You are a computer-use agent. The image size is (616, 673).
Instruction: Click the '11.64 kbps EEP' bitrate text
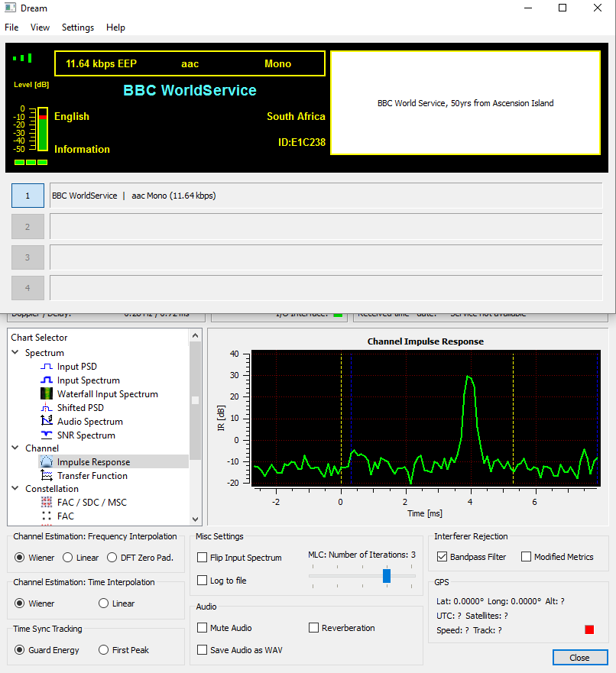[102, 64]
